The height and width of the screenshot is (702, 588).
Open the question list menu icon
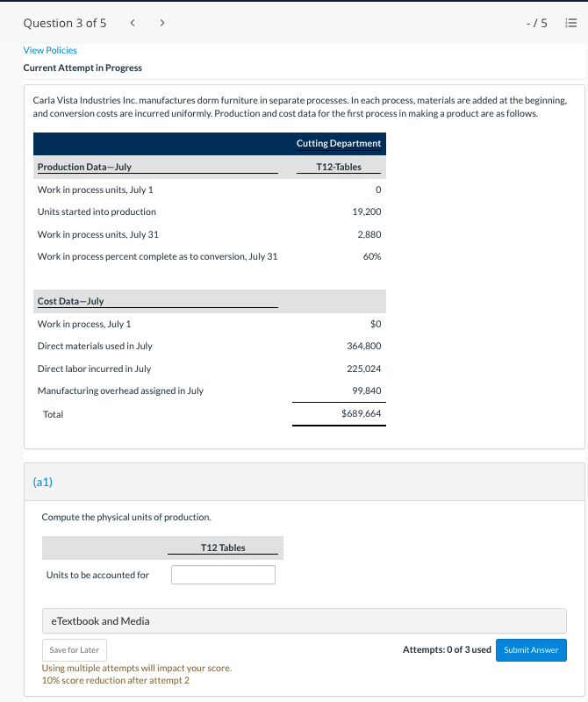pyautogui.click(x=569, y=23)
